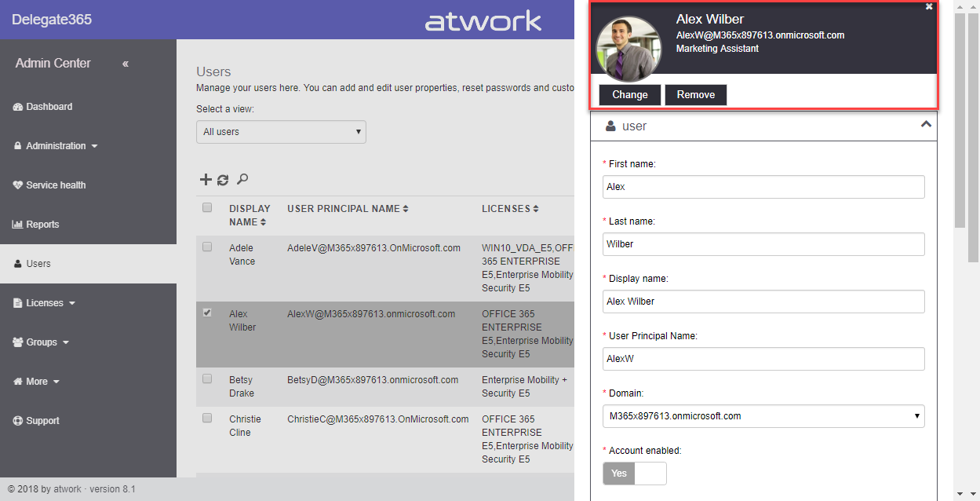The height and width of the screenshot is (501, 980).
Task: Click the Remove photo button
Action: point(696,95)
